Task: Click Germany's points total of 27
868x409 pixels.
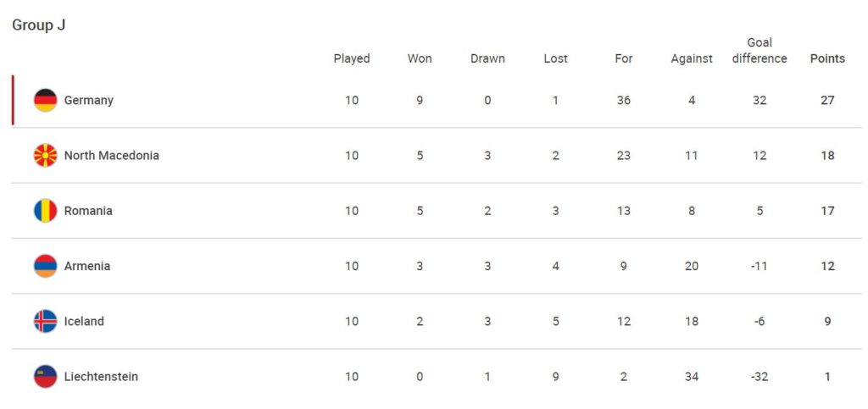Action: [827, 100]
